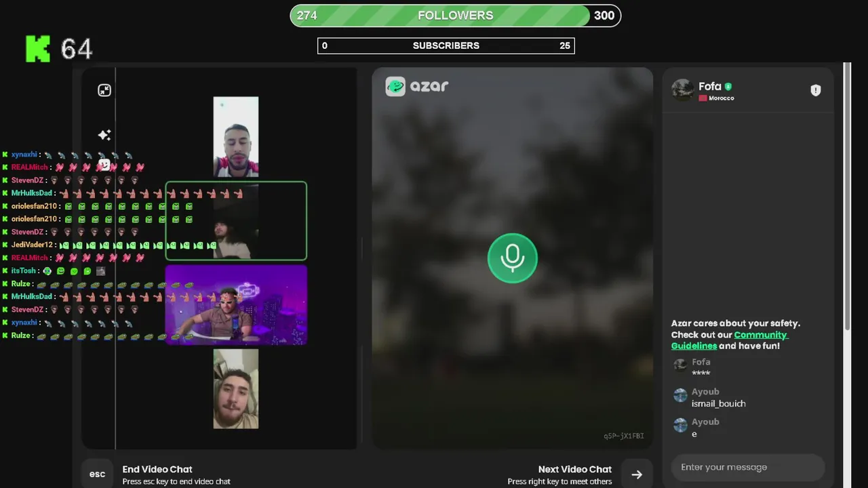Click Fofa's profile avatar
This screenshot has width=868, height=488.
coord(682,89)
